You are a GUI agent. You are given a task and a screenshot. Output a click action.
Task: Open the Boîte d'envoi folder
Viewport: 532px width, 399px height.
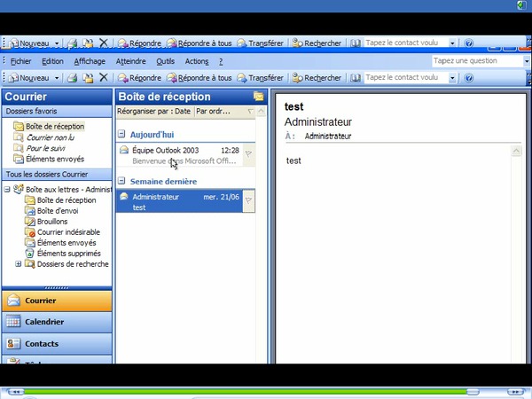pyautogui.click(x=52, y=211)
